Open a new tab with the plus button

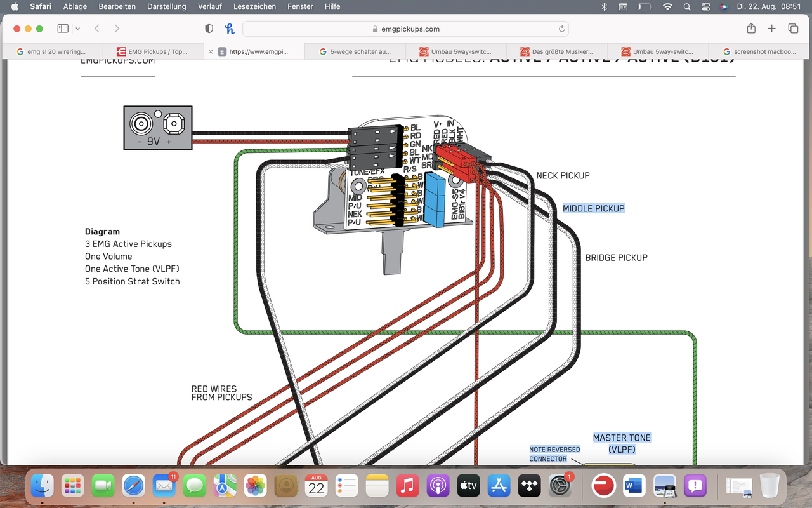pos(772,29)
